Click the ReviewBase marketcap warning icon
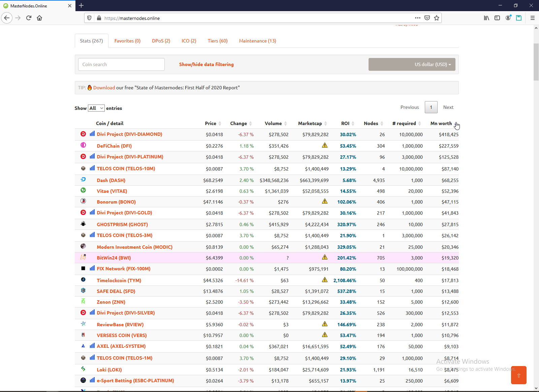 pyautogui.click(x=325, y=324)
